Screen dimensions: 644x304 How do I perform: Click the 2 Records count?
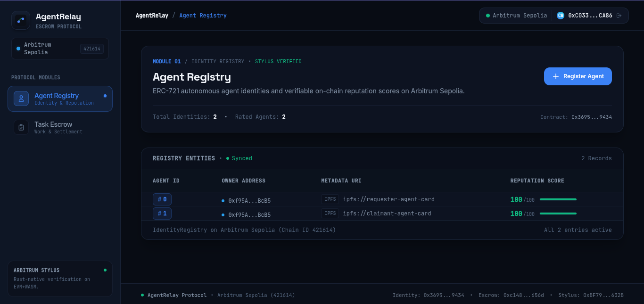[x=596, y=158]
